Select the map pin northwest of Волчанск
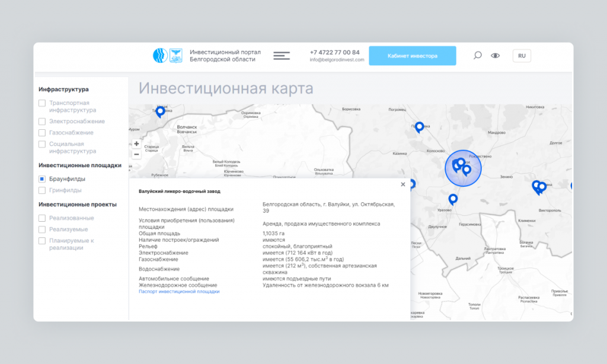Viewport: 607px width, 364px height. [160, 112]
